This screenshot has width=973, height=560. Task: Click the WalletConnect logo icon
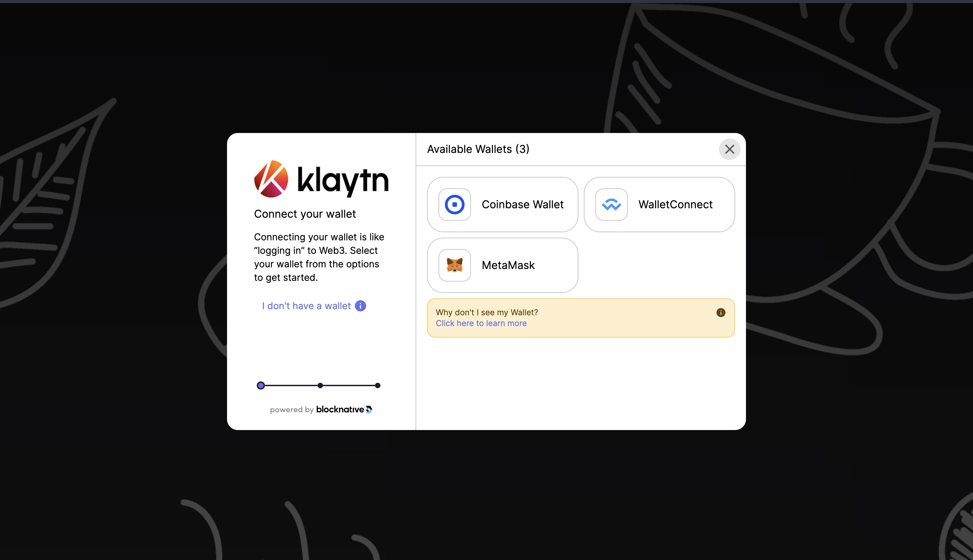611,204
